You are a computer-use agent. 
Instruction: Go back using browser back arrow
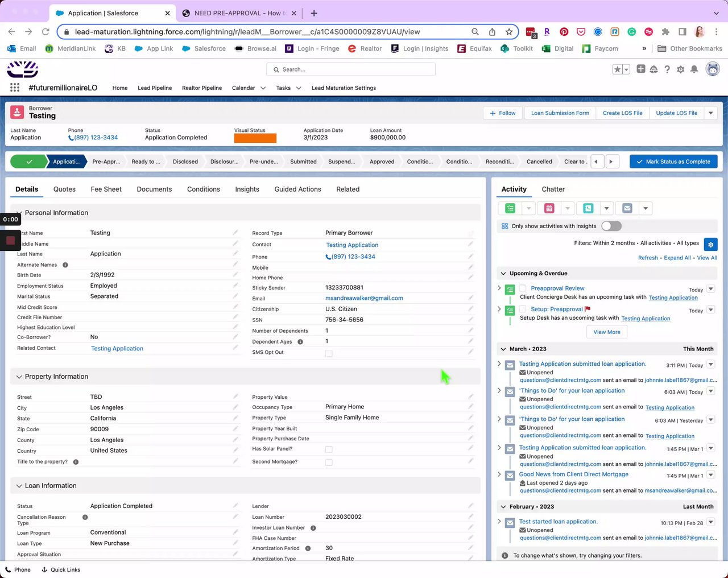(x=12, y=32)
